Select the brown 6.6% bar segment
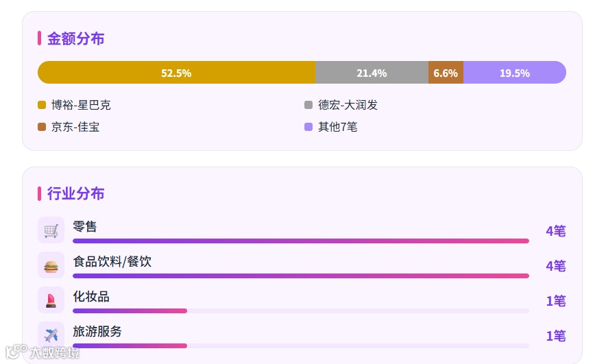The height and width of the screenshot is (364, 606). (x=446, y=73)
